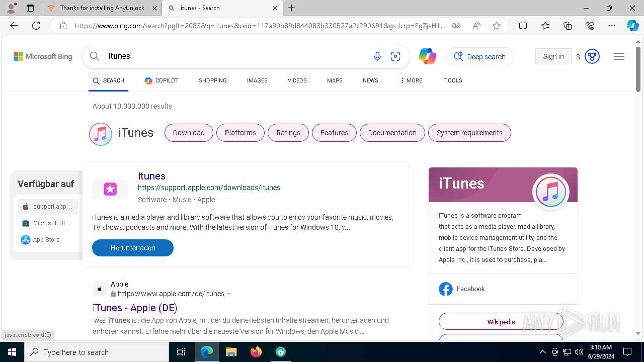This screenshot has height=362, width=644.
Task: Launch Firefox from the taskbar
Action: point(256,352)
